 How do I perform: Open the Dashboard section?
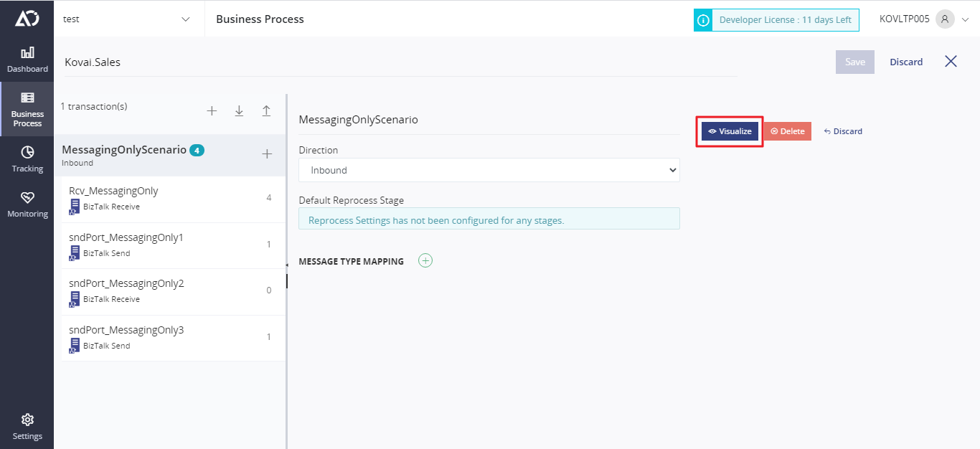coord(27,60)
